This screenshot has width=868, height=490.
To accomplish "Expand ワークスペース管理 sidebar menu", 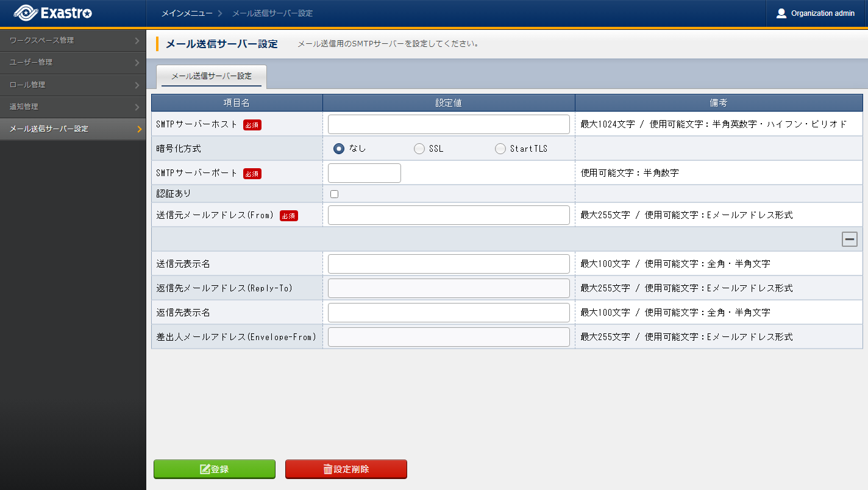I will 73,40.
